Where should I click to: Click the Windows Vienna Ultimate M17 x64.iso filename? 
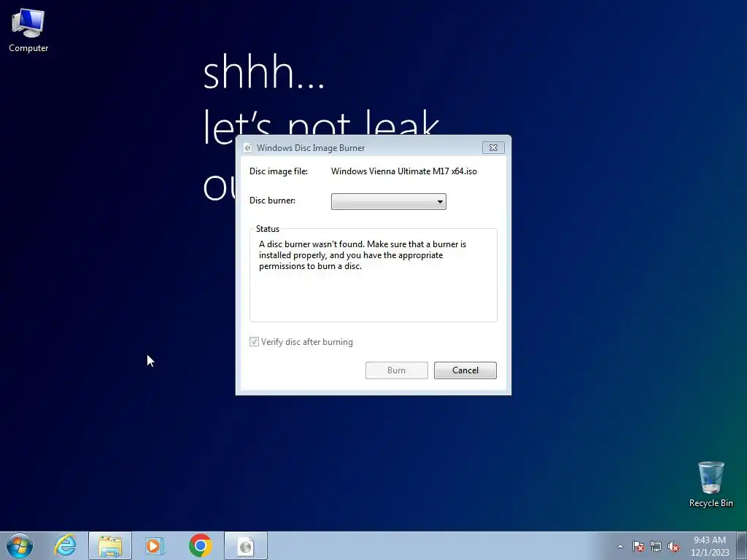coord(404,171)
